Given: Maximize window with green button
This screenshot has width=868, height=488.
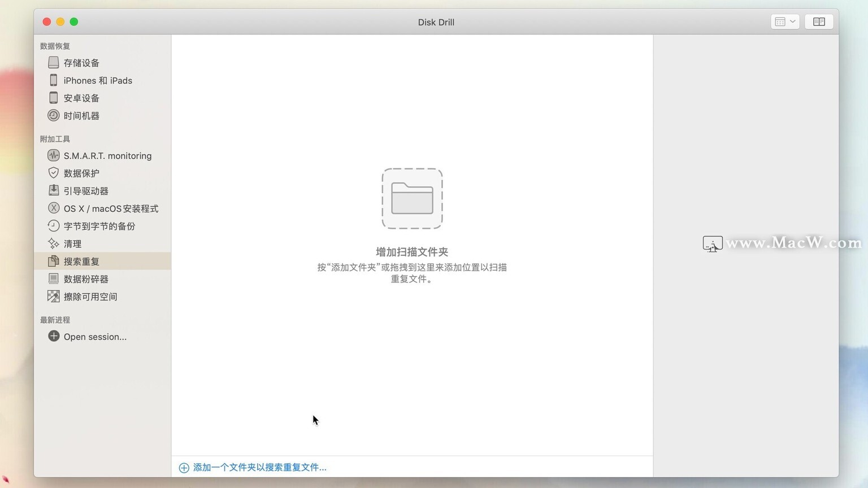Looking at the screenshot, I should click(74, 21).
